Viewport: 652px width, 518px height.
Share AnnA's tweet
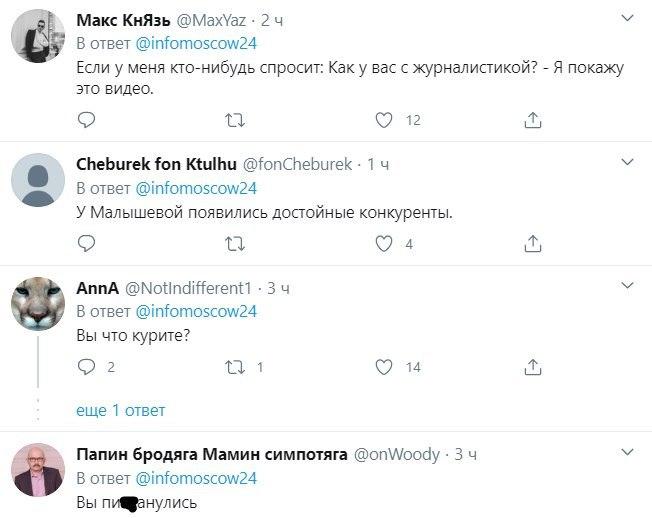click(533, 367)
